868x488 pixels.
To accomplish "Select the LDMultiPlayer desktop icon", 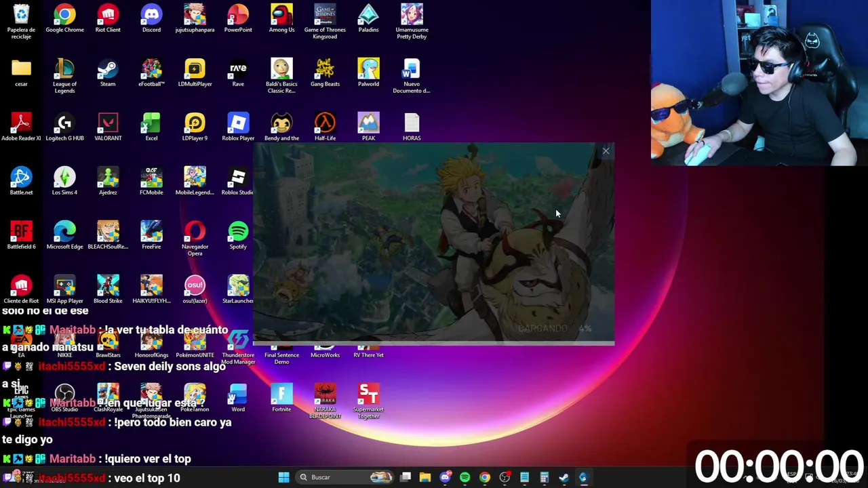I will click(x=195, y=73).
